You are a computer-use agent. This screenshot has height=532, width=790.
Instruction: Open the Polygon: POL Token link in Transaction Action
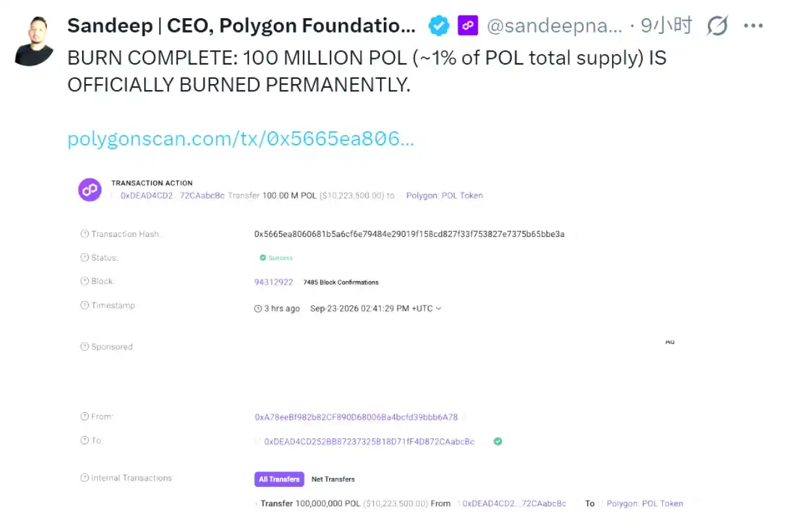coord(445,196)
